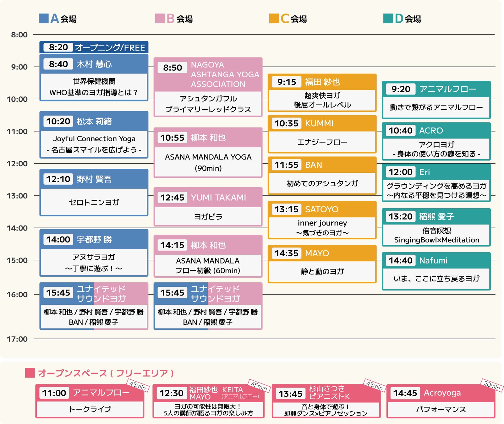Select the 15:45 ユナイテッドサウンドヨガ card in B会場

208,306
